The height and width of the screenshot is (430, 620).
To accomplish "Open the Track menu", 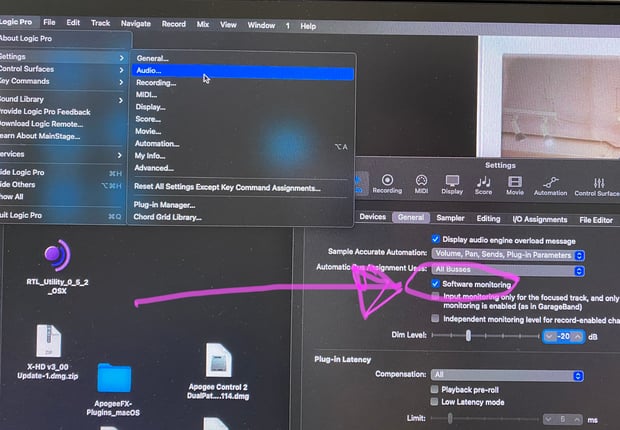I will point(100,23).
